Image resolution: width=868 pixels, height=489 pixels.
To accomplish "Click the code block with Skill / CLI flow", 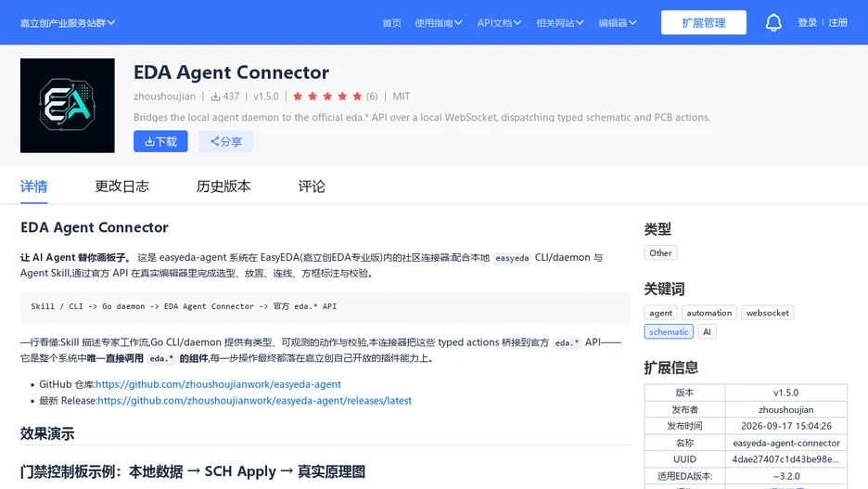I will point(325,306).
